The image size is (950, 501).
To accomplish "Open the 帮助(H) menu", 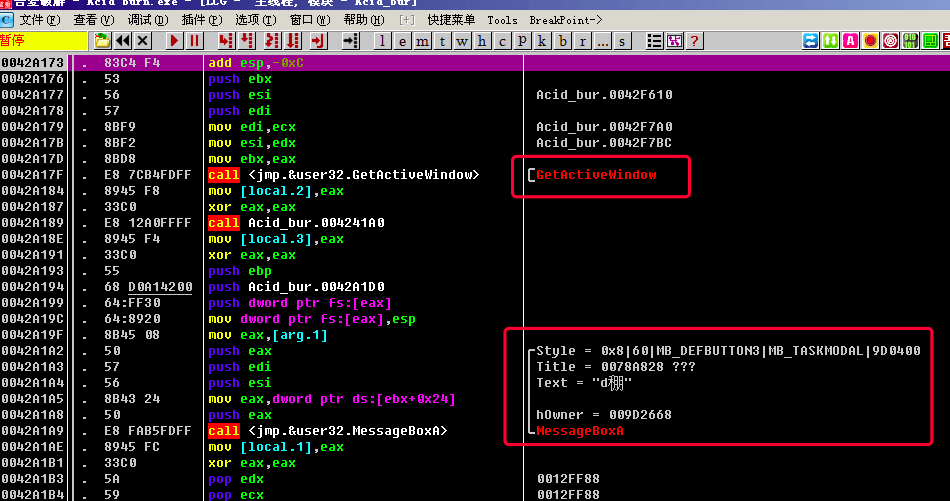I will (364, 20).
